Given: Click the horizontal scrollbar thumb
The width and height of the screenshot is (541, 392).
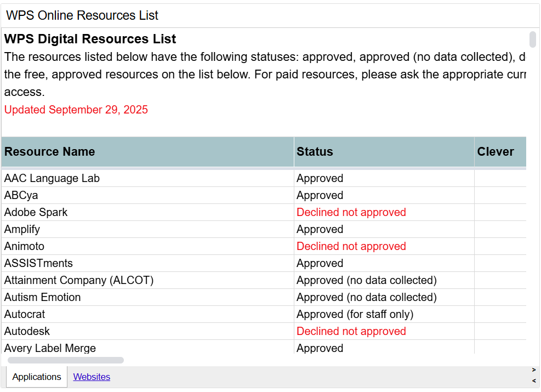Looking at the screenshot, I should click(66, 360).
